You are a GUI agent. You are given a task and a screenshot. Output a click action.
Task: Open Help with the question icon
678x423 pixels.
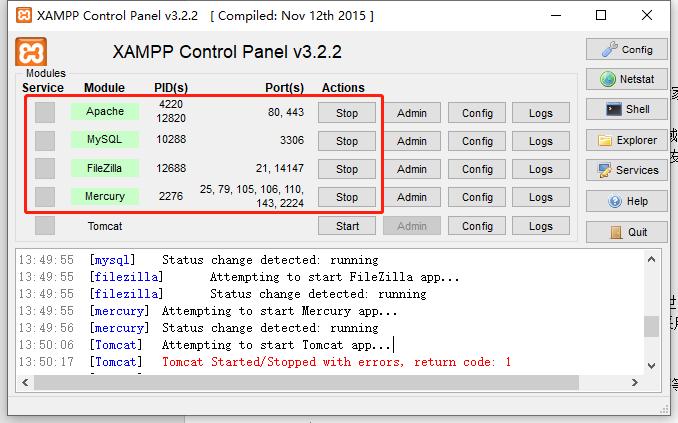627,201
